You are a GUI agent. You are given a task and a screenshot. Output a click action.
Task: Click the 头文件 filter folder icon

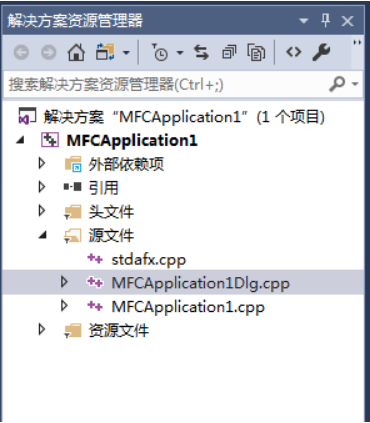(x=73, y=212)
